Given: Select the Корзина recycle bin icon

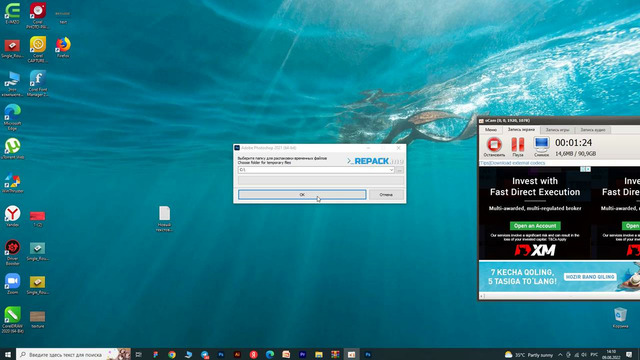Looking at the screenshot, I should click(620, 318).
